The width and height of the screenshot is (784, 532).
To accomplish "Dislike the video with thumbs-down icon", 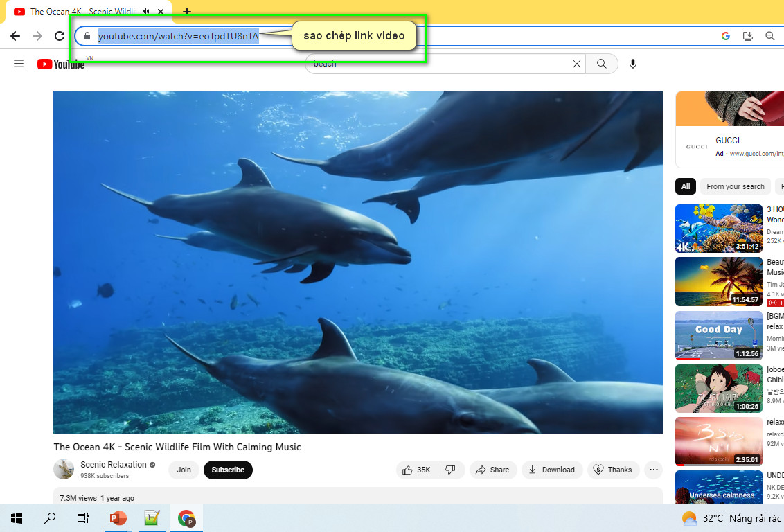I will click(x=450, y=470).
